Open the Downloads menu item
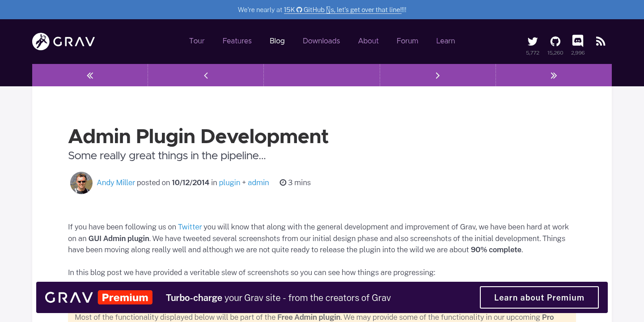The height and width of the screenshot is (322, 644). coord(321,41)
